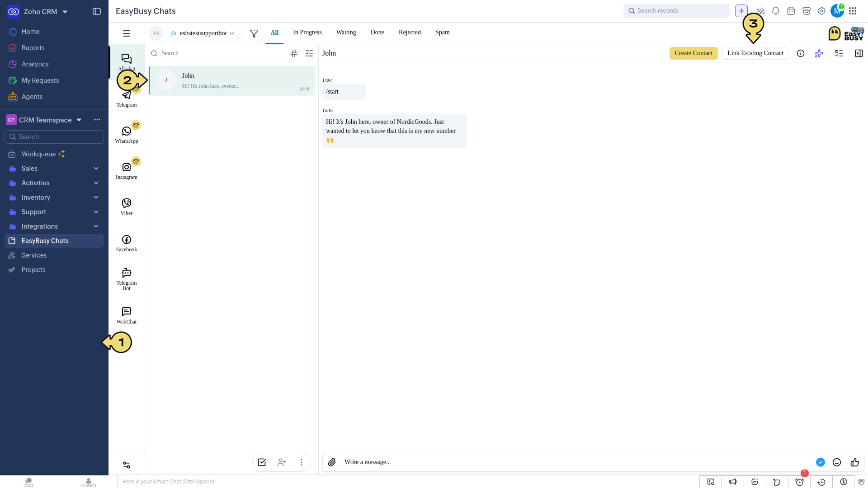
Task: Open notifications bell in top bar
Action: (x=776, y=11)
